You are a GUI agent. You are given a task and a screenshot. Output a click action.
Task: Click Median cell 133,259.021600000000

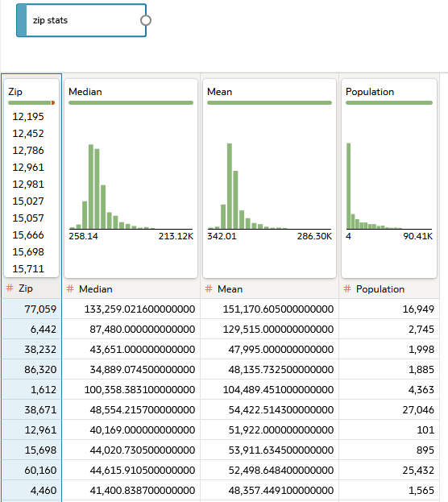click(x=131, y=309)
